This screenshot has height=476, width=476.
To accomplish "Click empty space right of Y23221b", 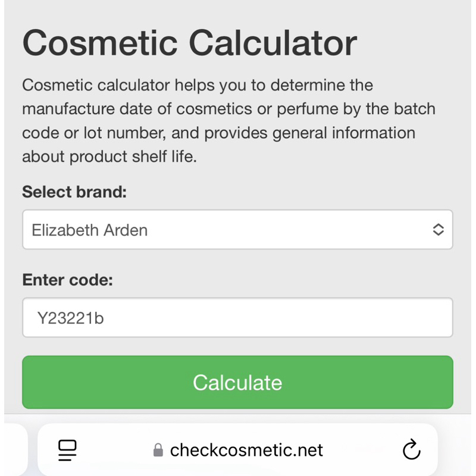I will pos(297,318).
